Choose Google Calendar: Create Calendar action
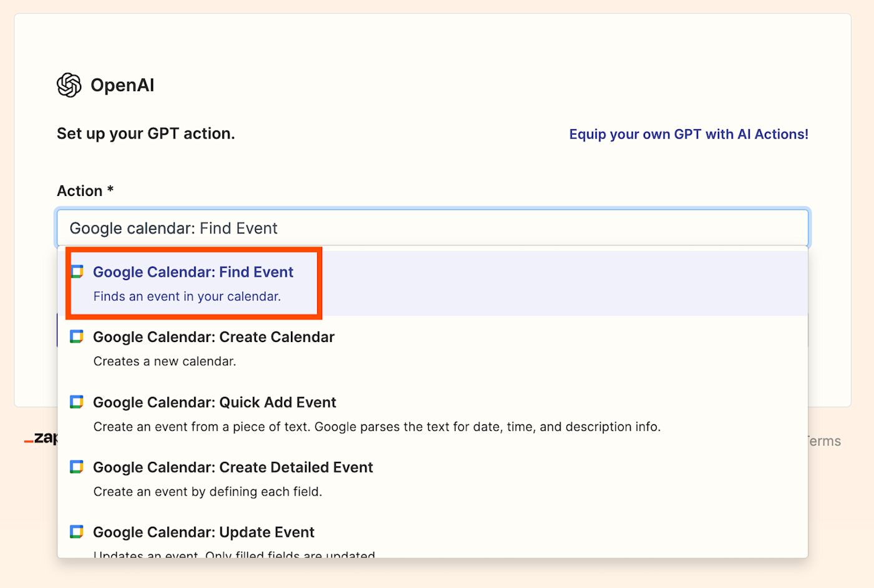Screen dimensions: 874x588 pyautogui.click(x=433, y=348)
